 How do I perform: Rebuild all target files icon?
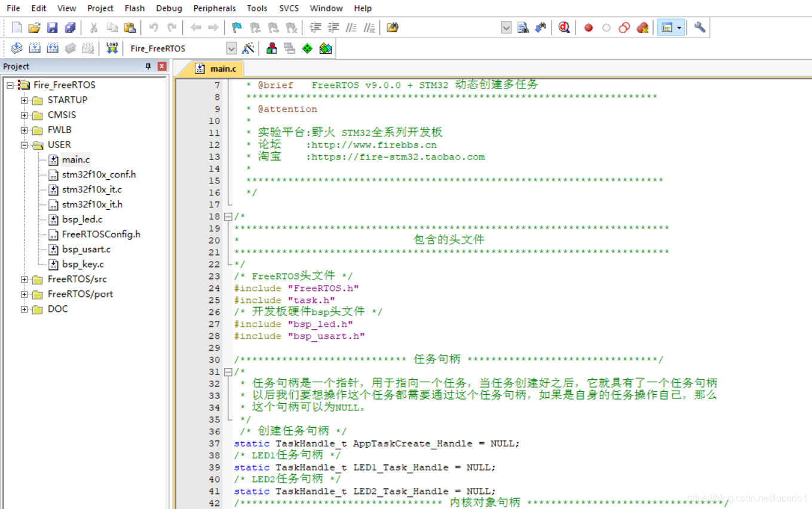pyautogui.click(x=53, y=48)
